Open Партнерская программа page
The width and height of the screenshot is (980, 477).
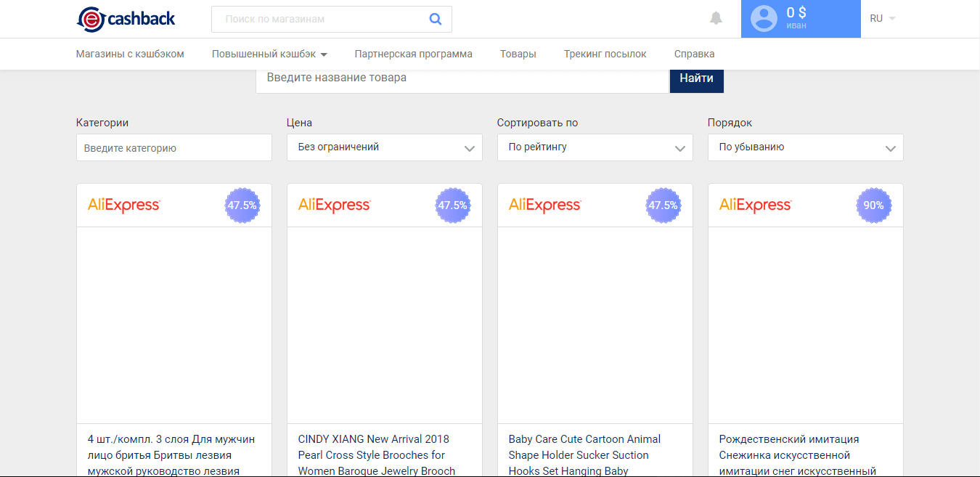click(413, 54)
